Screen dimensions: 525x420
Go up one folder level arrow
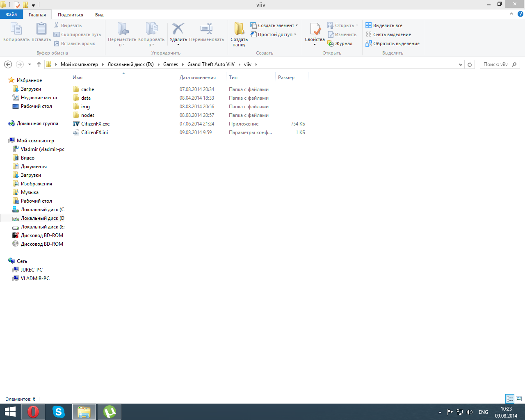coord(39,64)
